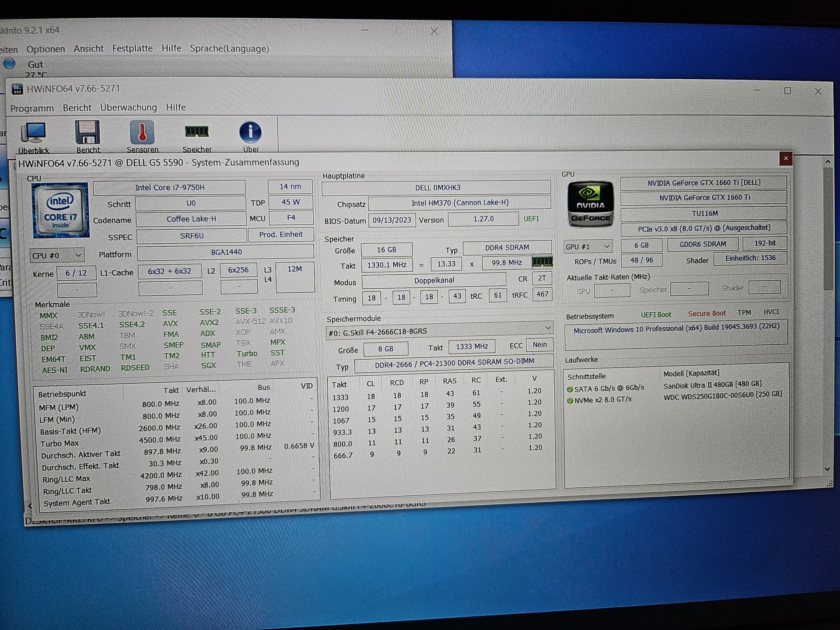Open the Bericht menu
The image size is (840, 630).
pyautogui.click(x=77, y=108)
